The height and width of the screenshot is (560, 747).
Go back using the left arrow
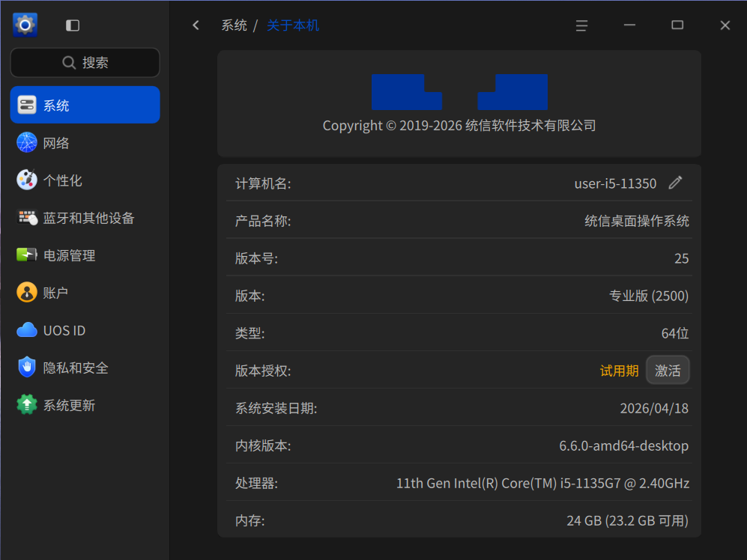click(x=196, y=25)
